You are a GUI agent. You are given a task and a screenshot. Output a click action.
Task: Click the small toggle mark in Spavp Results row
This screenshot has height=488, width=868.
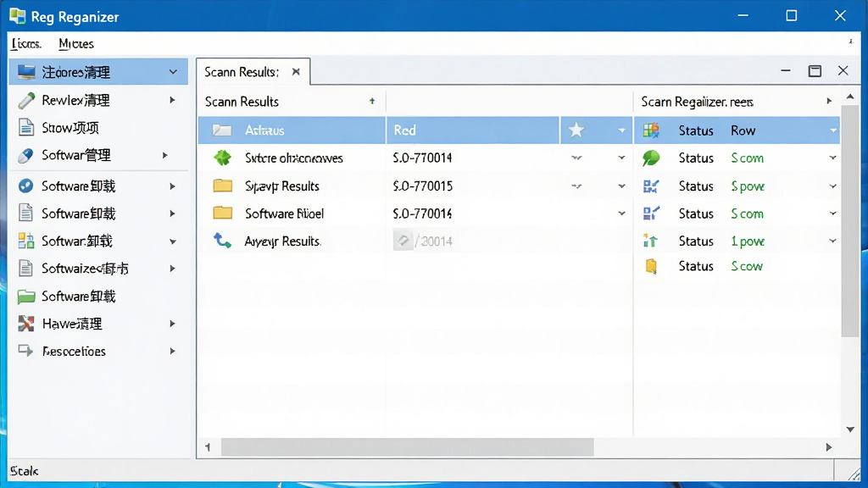click(576, 186)
